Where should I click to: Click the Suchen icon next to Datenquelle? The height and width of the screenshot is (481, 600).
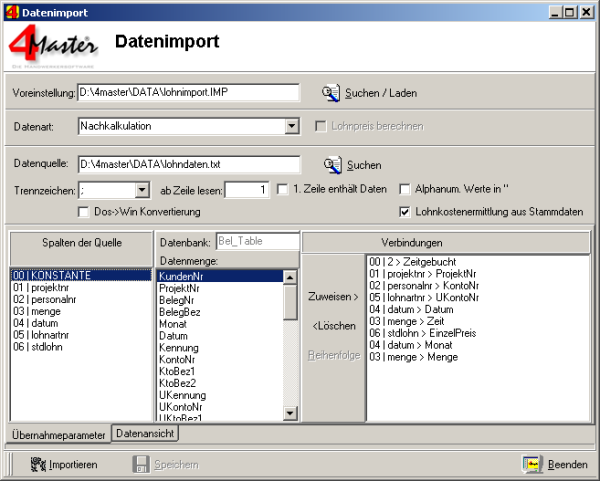pos(331,164)
